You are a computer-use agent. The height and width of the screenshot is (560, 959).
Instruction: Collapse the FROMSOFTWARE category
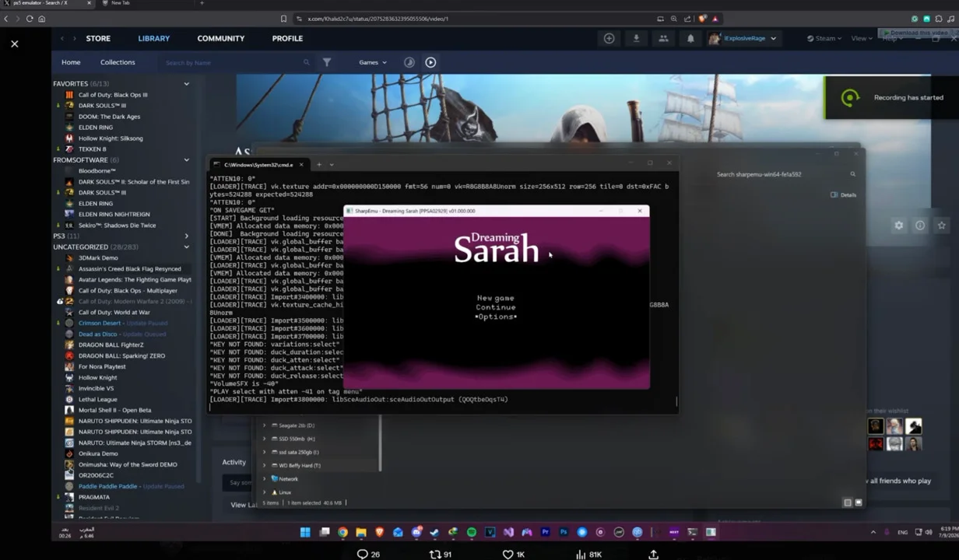(186, 159)
